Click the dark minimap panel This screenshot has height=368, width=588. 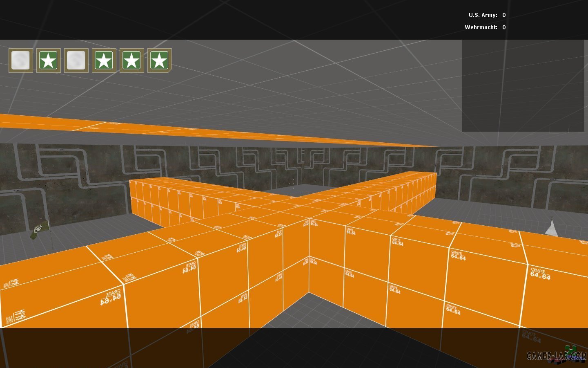click(x=523, y=86)
